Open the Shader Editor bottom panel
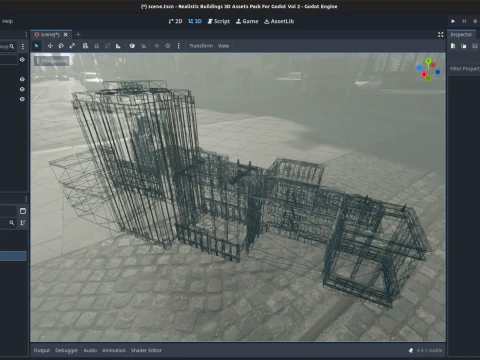Viewport: 480px width, 360px height. [x=146, y=350]
